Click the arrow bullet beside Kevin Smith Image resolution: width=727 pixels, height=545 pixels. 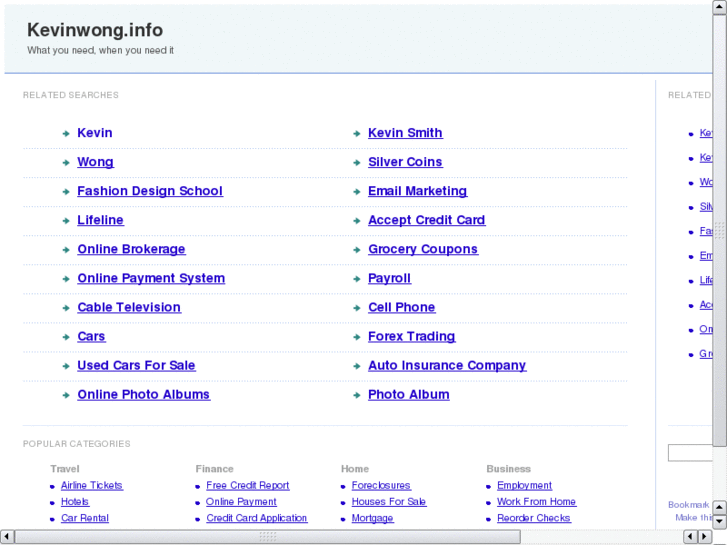(x=357, y=134)
